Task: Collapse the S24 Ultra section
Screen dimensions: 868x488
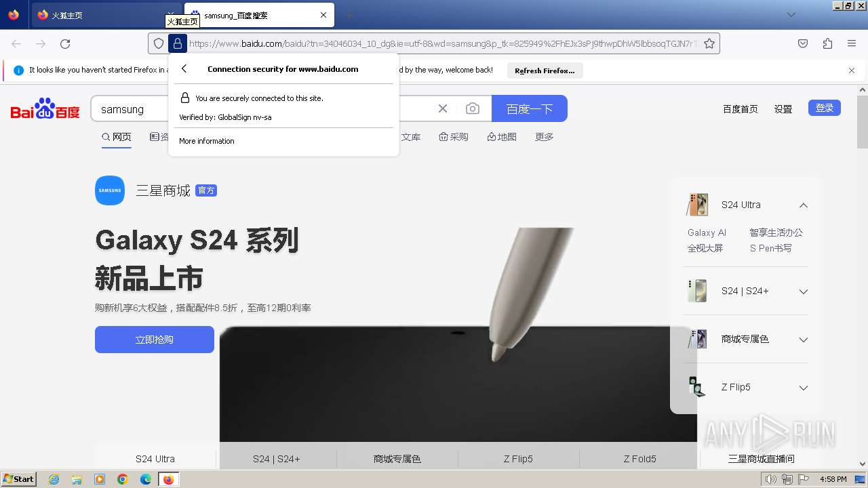Action: point(804,205)
